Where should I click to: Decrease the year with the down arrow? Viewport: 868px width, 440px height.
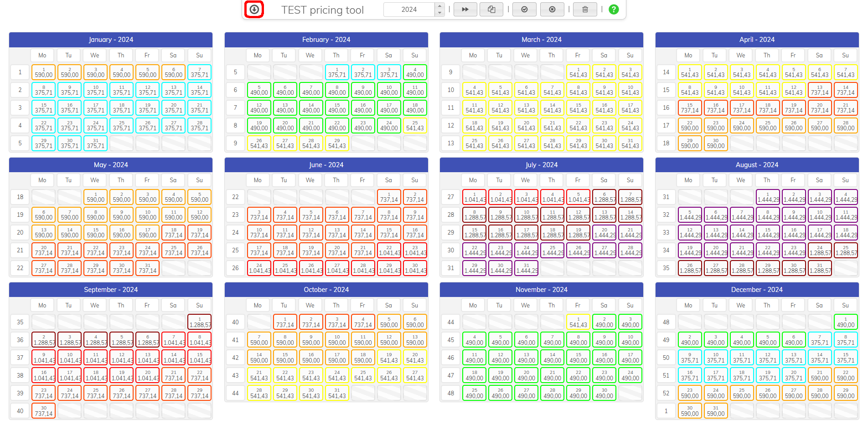439,13
